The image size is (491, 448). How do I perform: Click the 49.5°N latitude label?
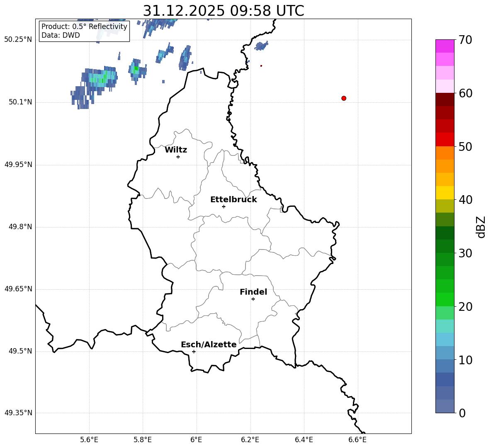pyautogui.click(x=20, y=351)
